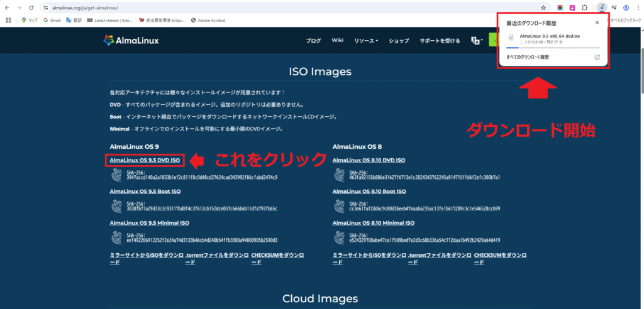Open the Adobe Acrobat bookmark
644x309 pixels.
tap(208, 19)
